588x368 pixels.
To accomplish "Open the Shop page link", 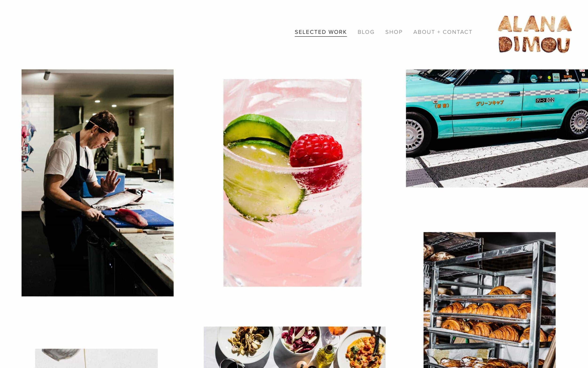I will click(x=394, y=32).
